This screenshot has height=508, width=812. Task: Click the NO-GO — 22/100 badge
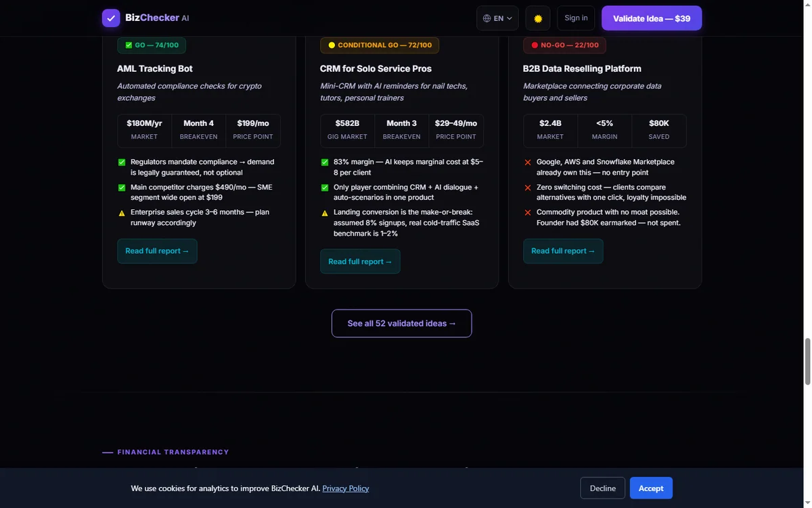click(564, 45)
